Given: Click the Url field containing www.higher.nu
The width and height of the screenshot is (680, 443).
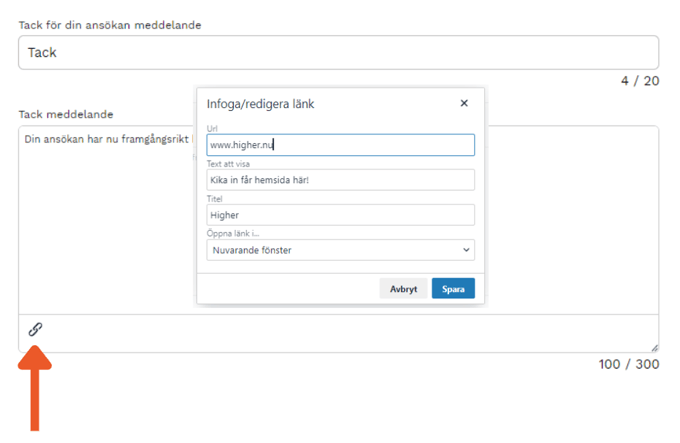Looking at the screenshot, I should click(340, 145).
